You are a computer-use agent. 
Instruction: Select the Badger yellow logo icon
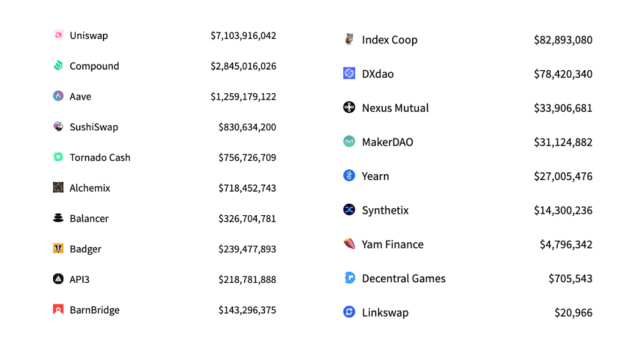click(58, 248)
